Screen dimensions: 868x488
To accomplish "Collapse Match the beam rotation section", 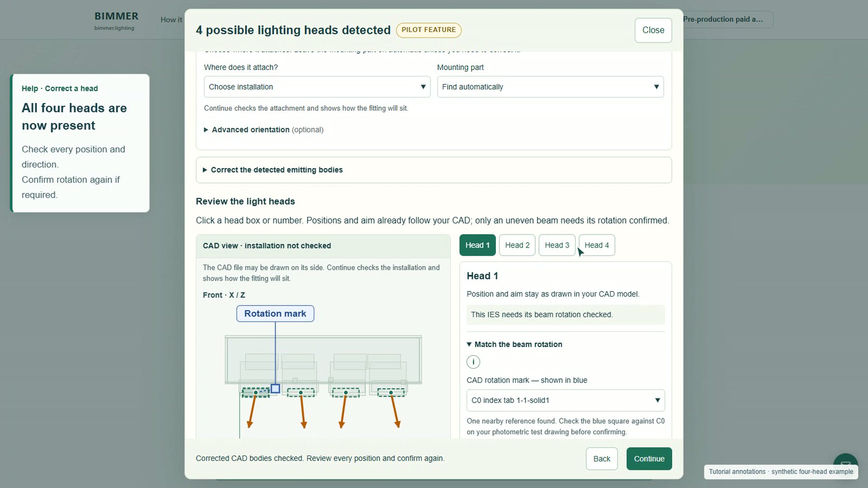I will click(x=514, y=344).
